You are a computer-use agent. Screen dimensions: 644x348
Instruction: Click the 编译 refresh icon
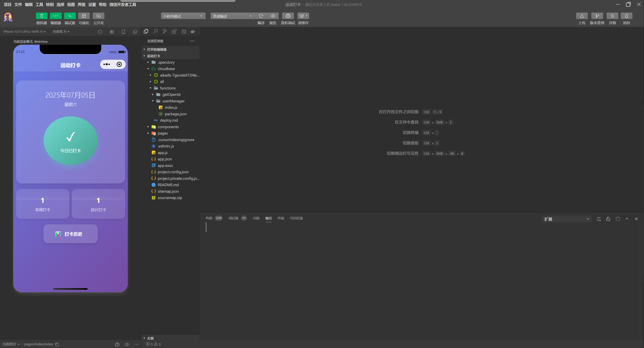tap(261, 16)
